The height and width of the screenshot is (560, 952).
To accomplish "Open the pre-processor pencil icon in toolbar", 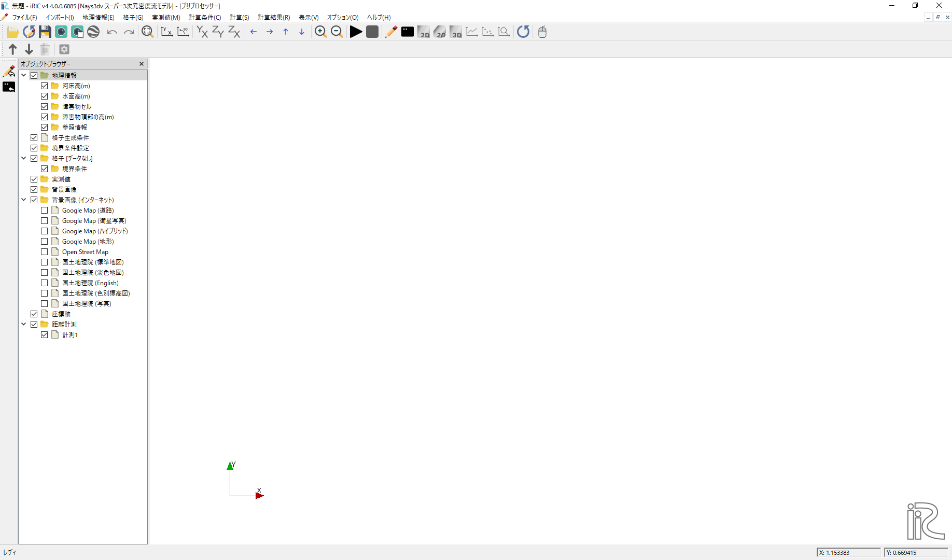I will (x=391, y=32).
